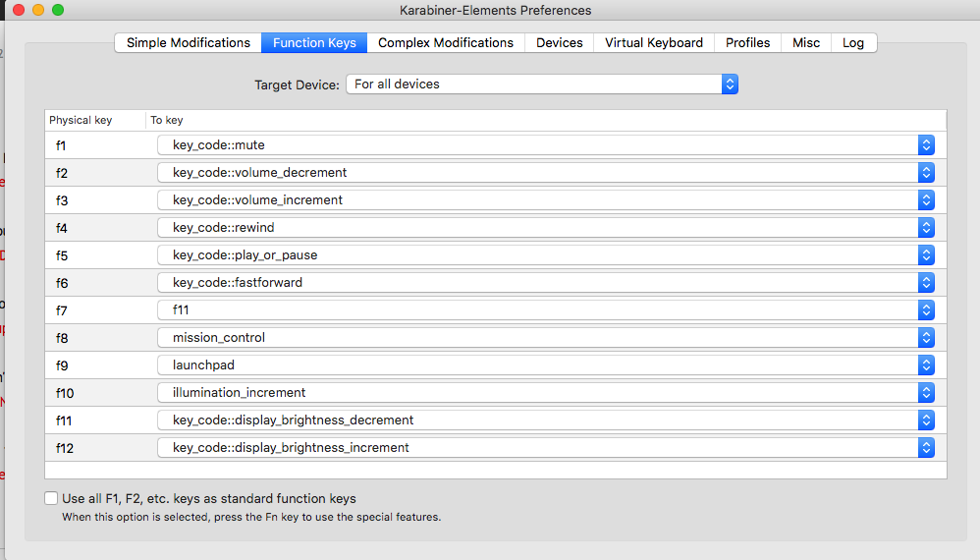Expand the f5 play_or_pause dropdown

point(545,255)
